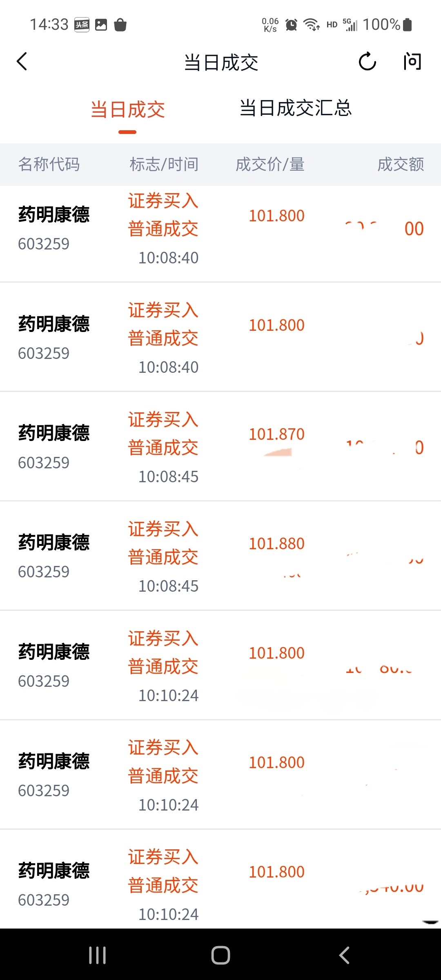Screen dimensions: 441x980
Task: Tap the 头条 notification icon in the status bar
Action: 82,25
